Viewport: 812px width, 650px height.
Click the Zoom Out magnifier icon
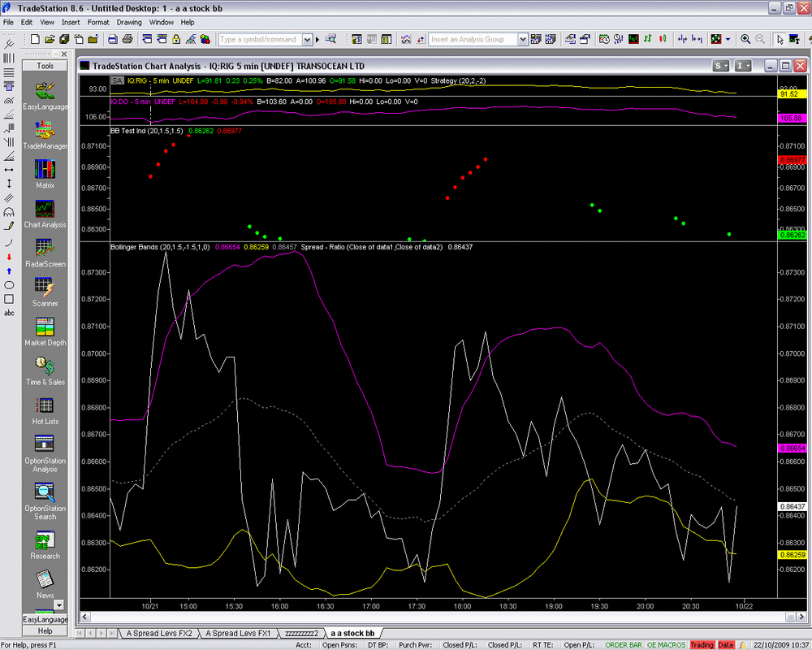(x=760, y=39)
